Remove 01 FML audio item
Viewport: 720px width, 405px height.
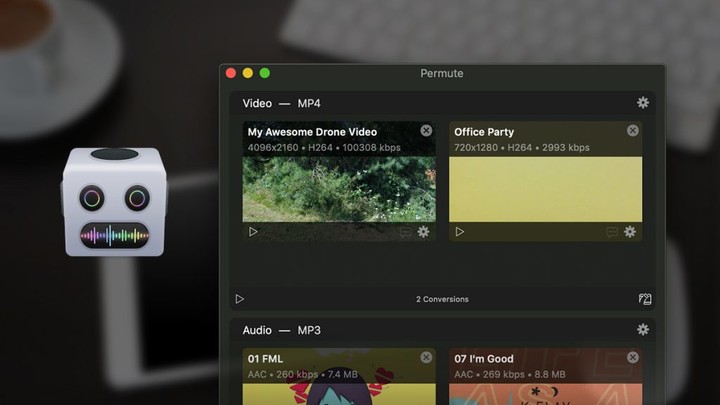click(426, 357)
